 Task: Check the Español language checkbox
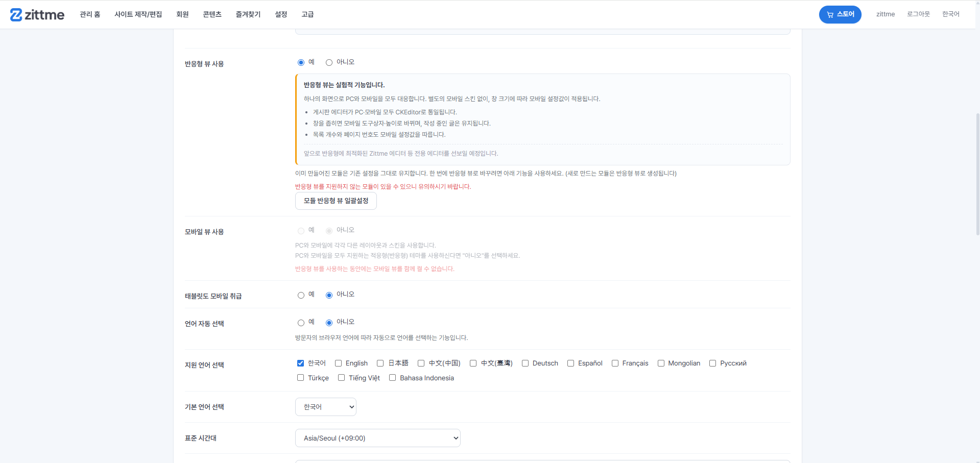tap(570, 363)
